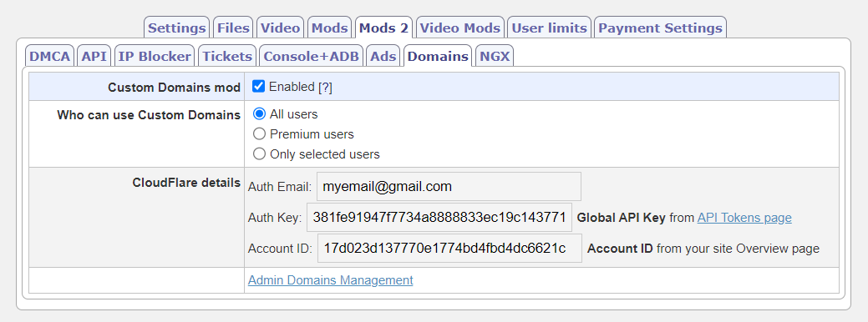868x322 pixels.
Task: Open the IP Blocker sub-tab
Action: pos(155,56)
